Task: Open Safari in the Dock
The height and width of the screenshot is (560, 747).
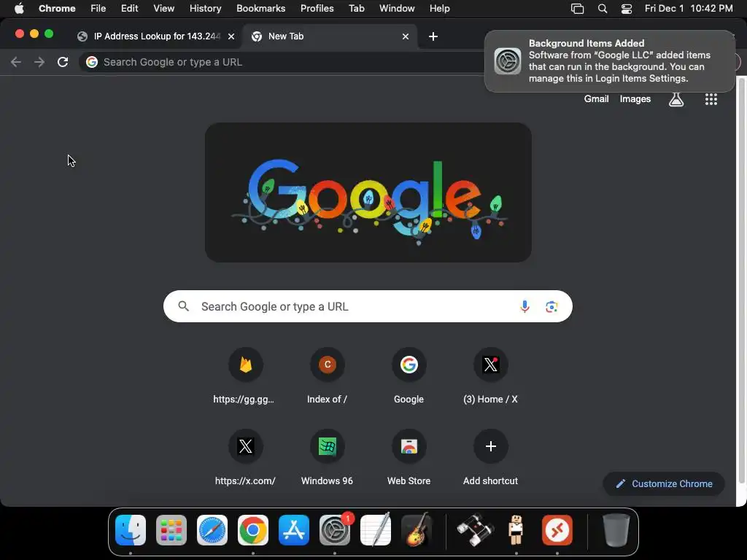Action: [x=212, y=529]
